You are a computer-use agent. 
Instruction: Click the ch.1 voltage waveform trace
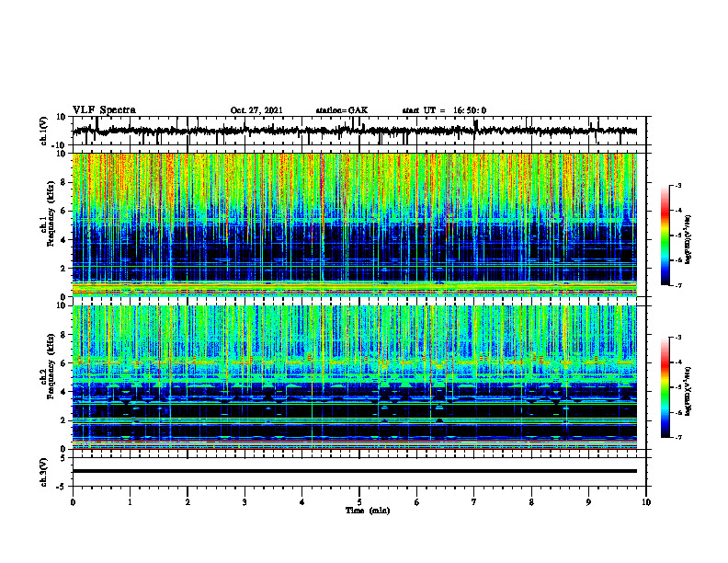355,131
